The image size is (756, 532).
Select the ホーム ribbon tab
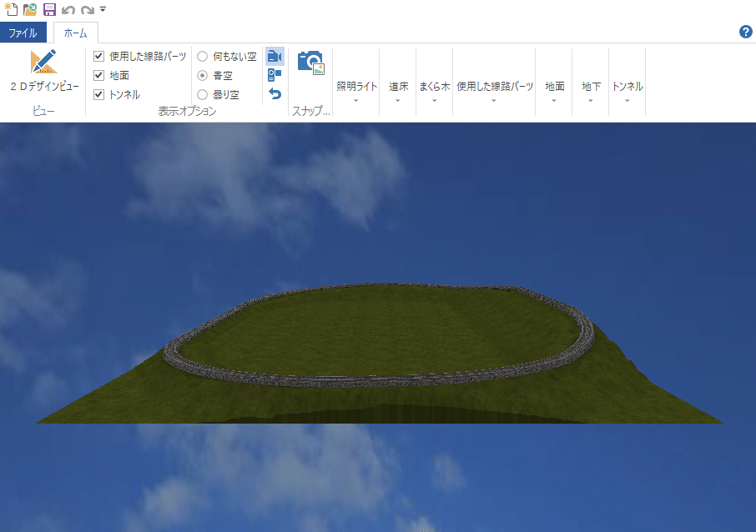point(75,33)
